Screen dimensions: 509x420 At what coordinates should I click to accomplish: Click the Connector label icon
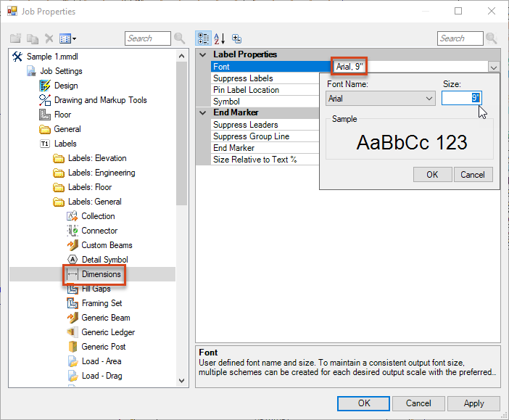tap(72, 231)
